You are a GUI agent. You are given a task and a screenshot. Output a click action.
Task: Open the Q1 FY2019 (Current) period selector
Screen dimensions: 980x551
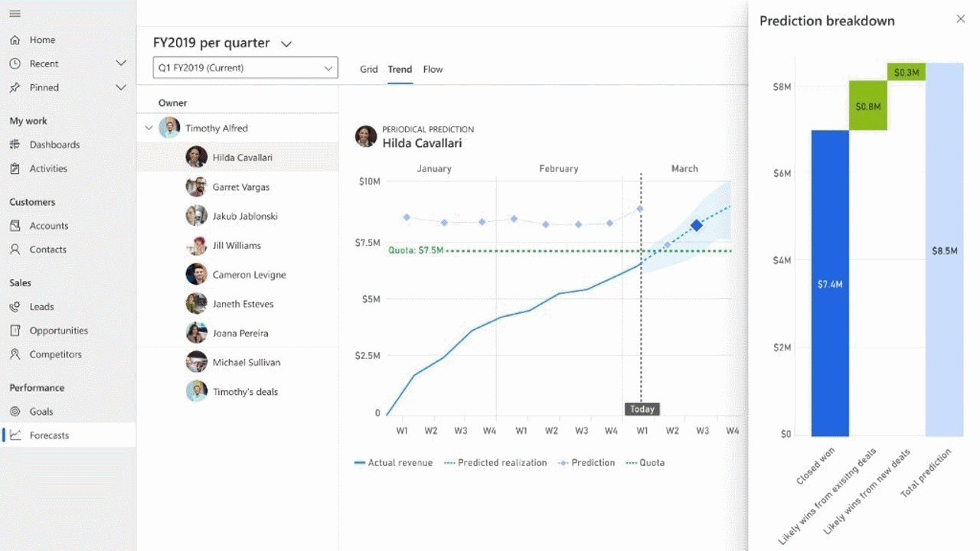coord(245,67)
